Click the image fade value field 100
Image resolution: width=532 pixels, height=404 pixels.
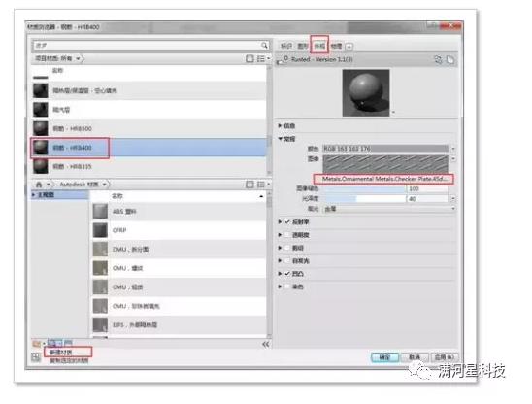point(427,188)
